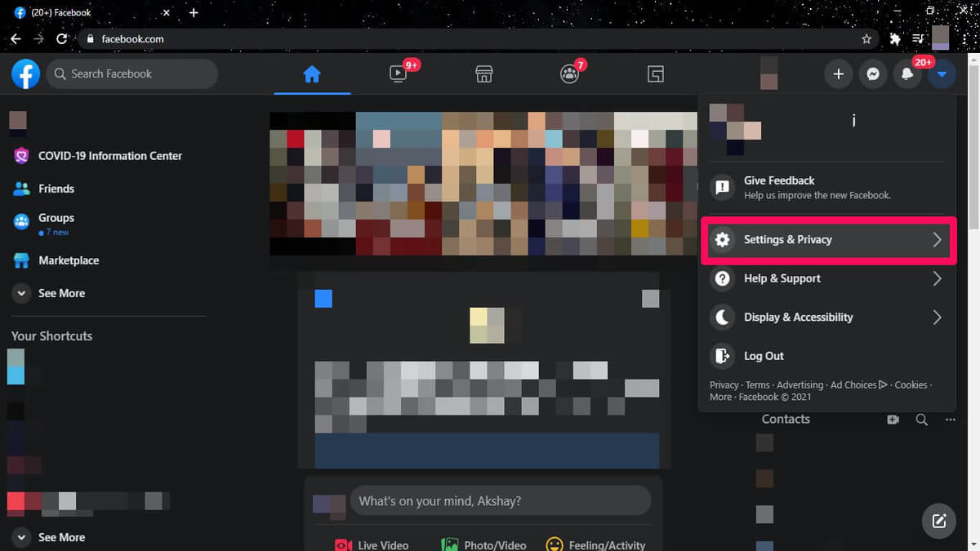Image resolution: width=980 pixels, height=551 pixels.
Task: Click the Create plus button
Action: (838, 74)
